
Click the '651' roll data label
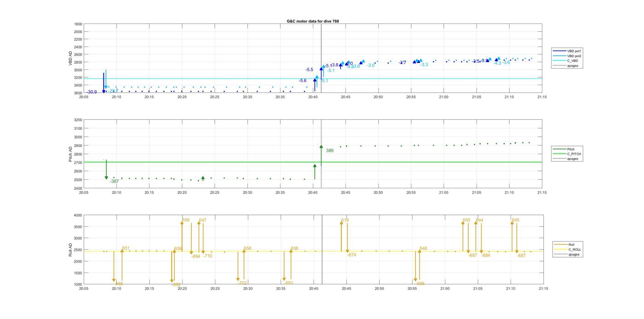(x=126, y=248)
